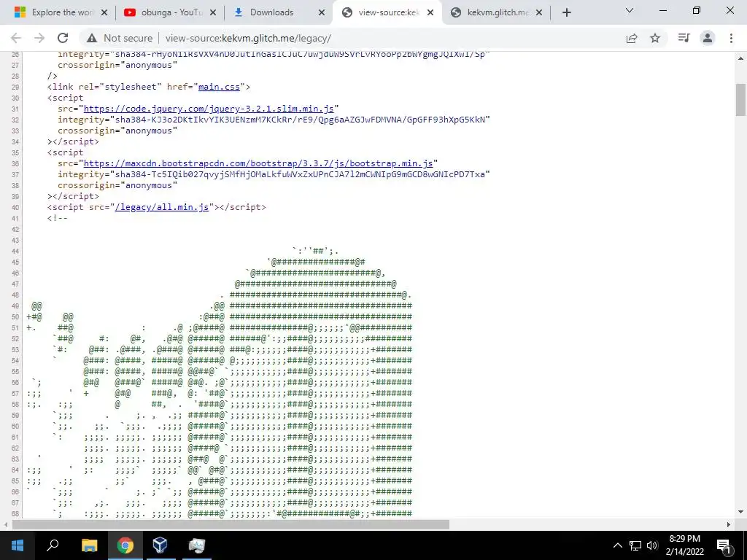This screenshot has width=747, height=560.
Task: Open the Windows Start menu
Action: coord(18,545)
